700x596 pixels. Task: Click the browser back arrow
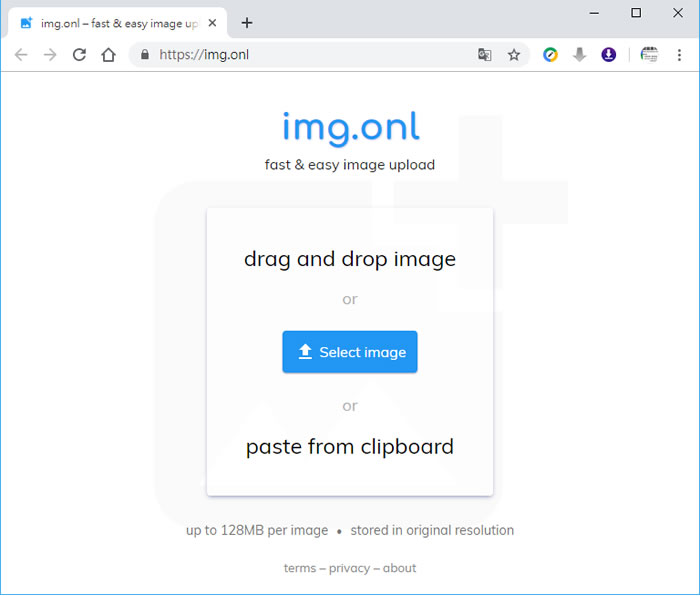[21, 55]
